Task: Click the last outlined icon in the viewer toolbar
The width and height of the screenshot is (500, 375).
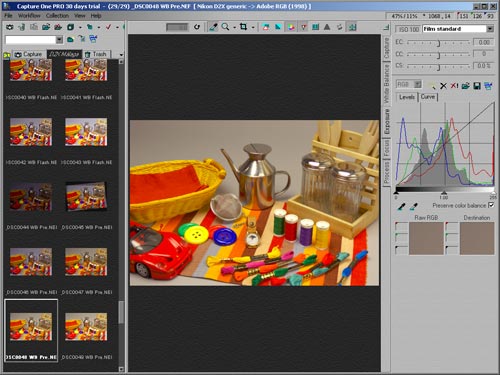Action: pos(352,27)
